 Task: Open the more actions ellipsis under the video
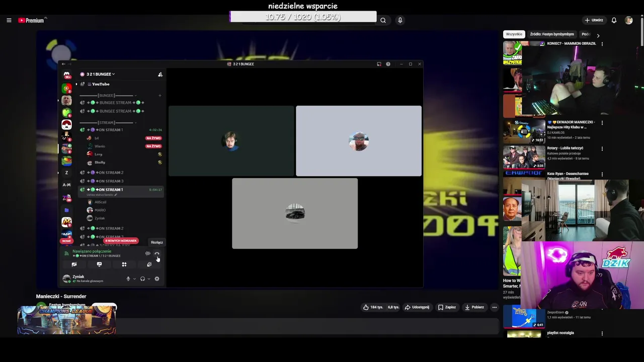click(495, 307)
